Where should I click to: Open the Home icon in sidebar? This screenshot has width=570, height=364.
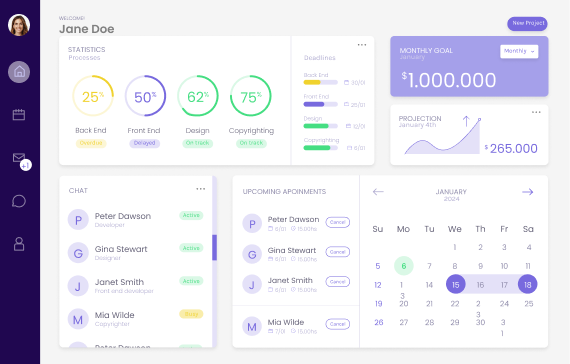point(19,72)
